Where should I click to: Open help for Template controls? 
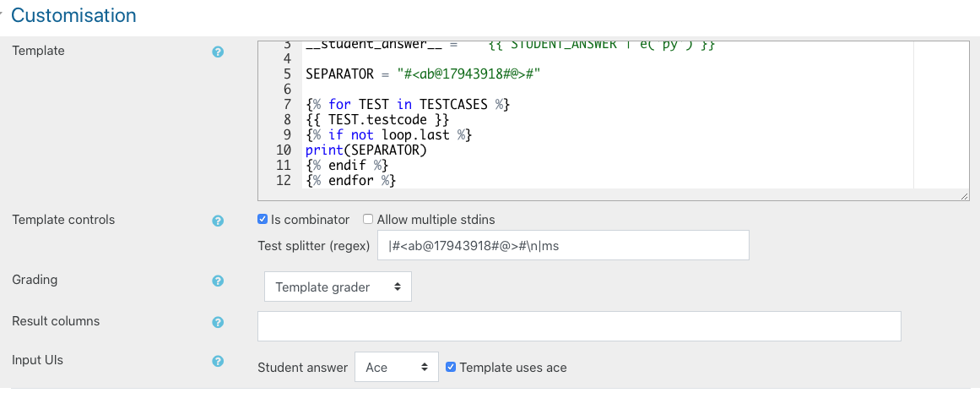click(x=218, y=221)
